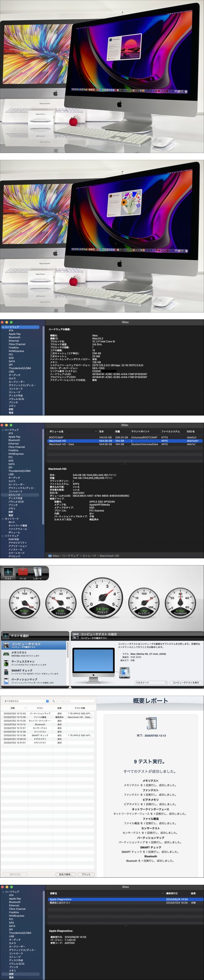Screen dimensions: 204x980
Task: Click the 選択を消去 button
Action: [x=15, y=874]
